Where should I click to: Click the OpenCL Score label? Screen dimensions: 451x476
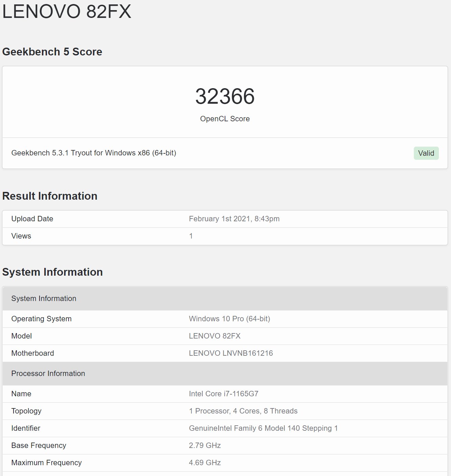tap(225, 119)
